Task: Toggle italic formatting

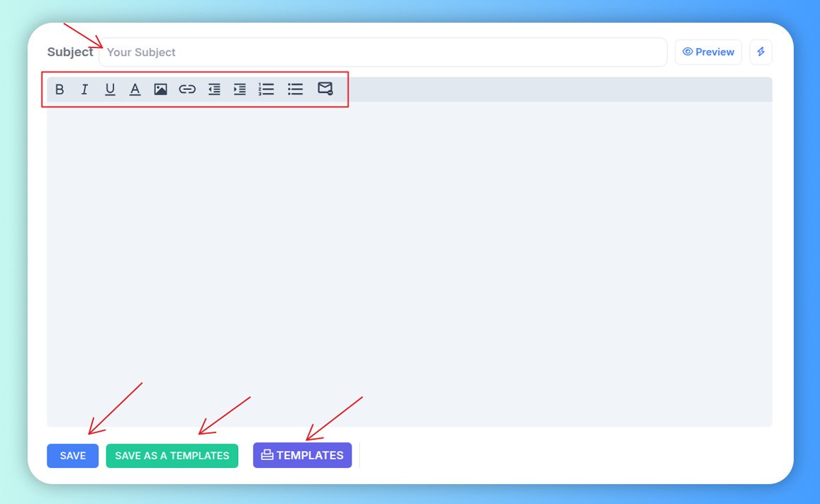Action: 84,89
